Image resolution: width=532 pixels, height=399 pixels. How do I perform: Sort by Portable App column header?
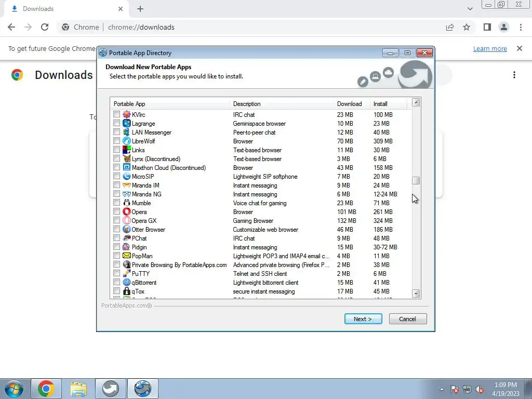170,104
